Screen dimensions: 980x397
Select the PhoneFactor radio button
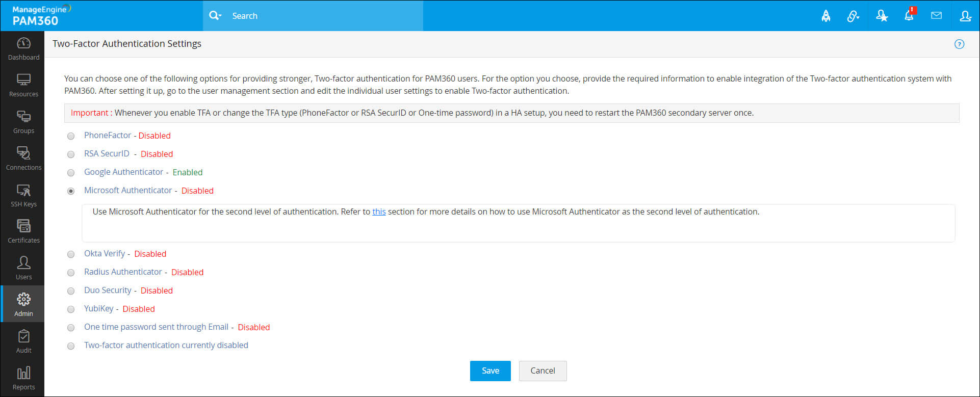click(71, 136)
